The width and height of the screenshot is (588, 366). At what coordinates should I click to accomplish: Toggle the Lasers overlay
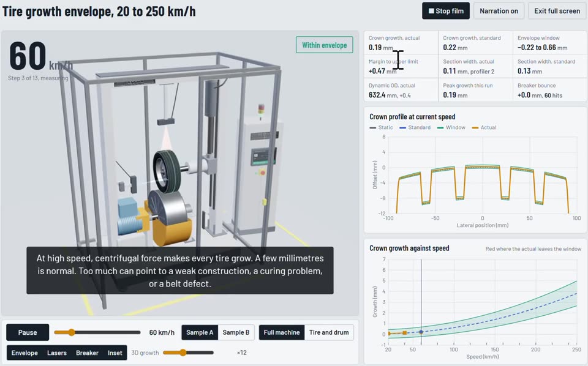56,353
